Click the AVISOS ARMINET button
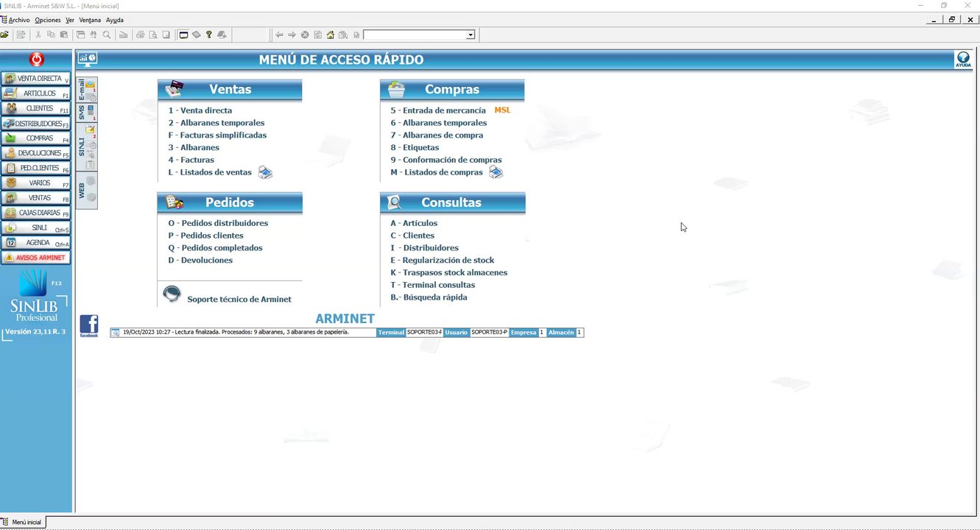Viewport: 980px width, 530px height. click(36, 258)
